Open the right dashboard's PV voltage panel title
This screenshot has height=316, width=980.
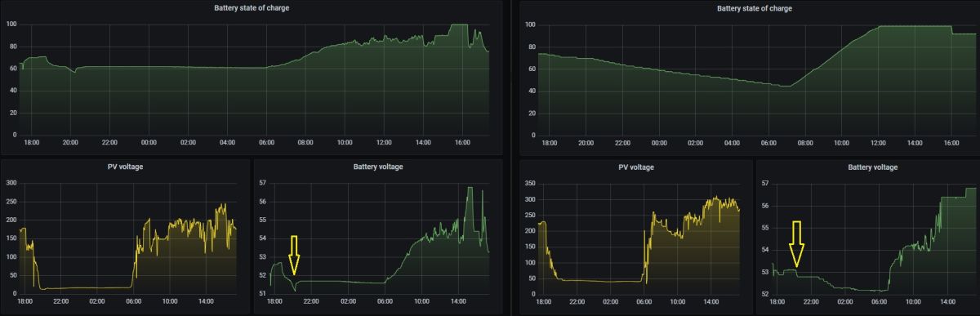[635, 167]
